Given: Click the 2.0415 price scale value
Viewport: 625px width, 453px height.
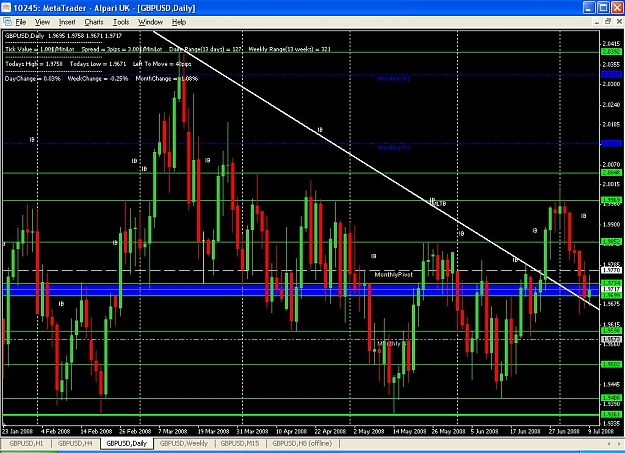Looking at the screenshot, I should 611,43.
